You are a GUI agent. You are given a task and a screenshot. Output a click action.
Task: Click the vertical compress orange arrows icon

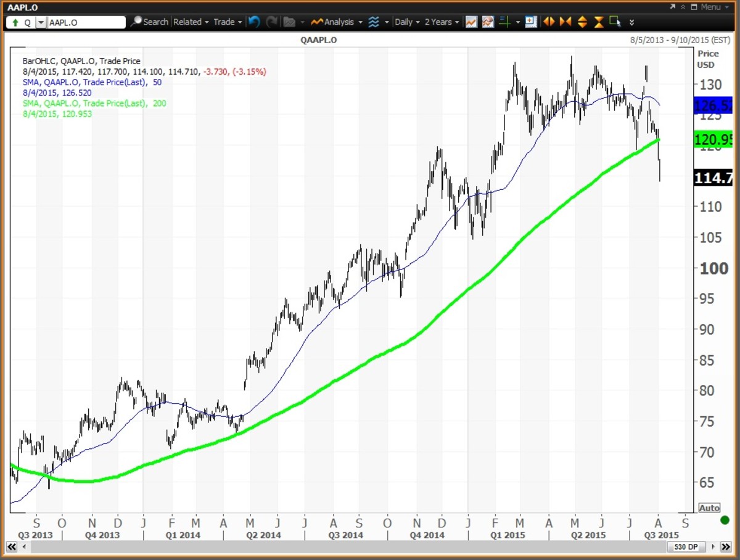click(599, 22)
